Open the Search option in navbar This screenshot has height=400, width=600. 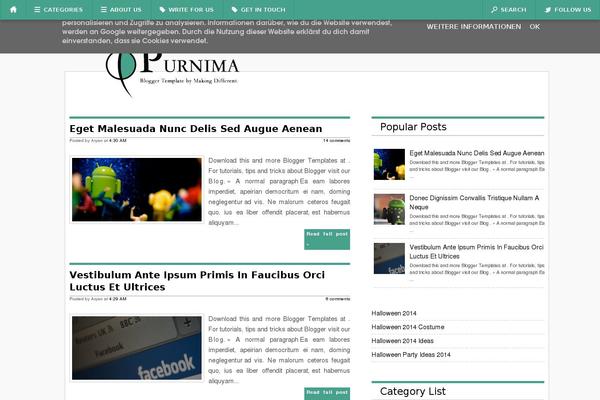(x=509, y=10)
